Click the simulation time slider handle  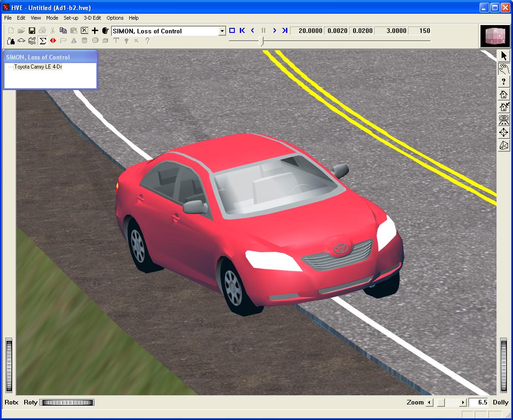click(x=261, y=41)
